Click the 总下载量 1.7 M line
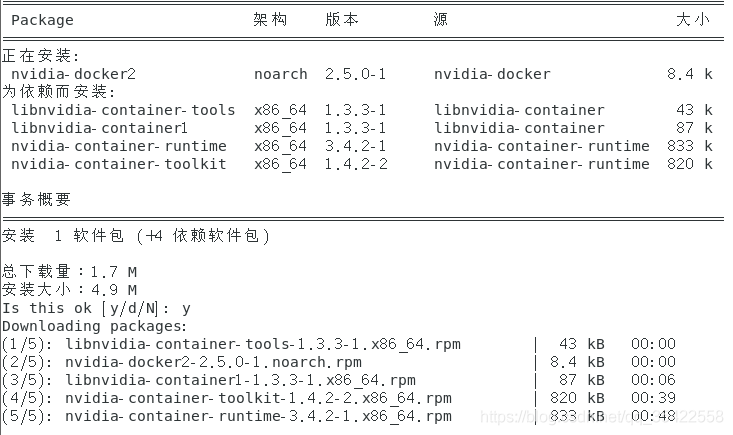The image size is (733, 435). [x=69, y=272]
